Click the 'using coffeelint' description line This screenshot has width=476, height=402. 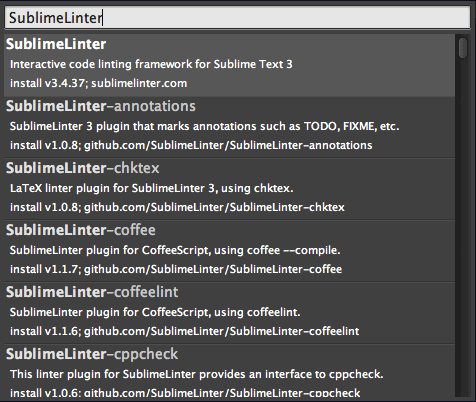click(x=155, y=312)
